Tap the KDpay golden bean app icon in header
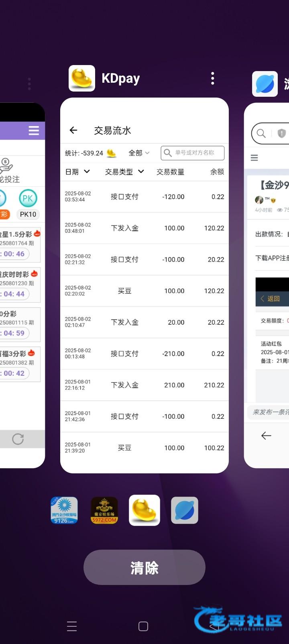Screen dimensions: 289x644 [82, 78]
